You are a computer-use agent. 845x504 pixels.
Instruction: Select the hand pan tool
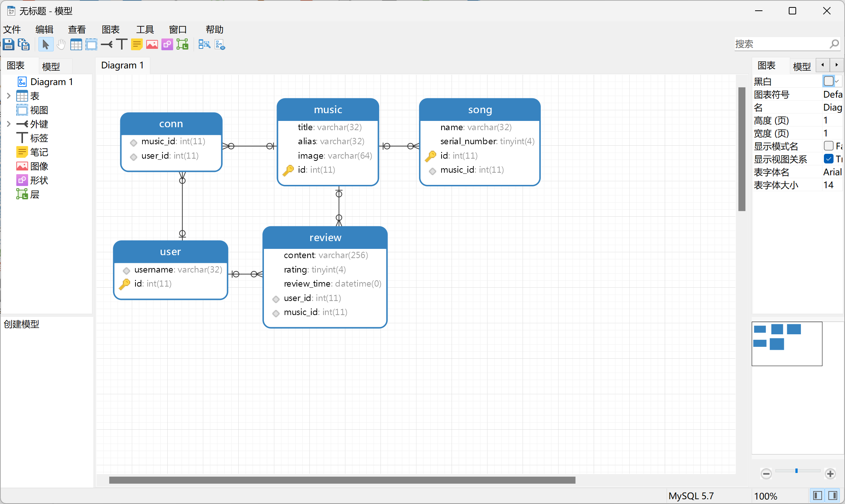pyautogui.click(x=61, y=44)
